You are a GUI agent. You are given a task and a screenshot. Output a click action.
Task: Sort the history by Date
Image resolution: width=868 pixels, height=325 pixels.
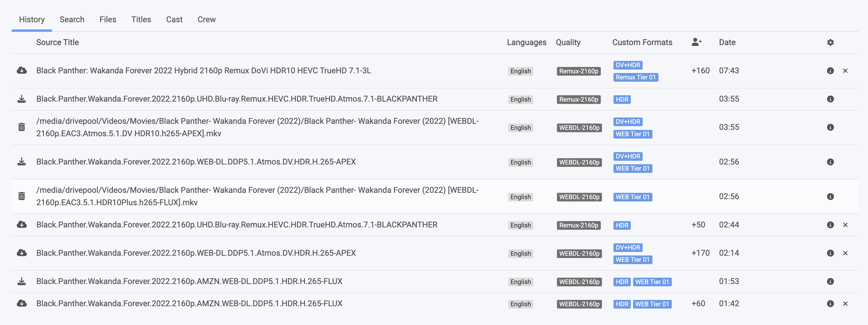(727, 42)
